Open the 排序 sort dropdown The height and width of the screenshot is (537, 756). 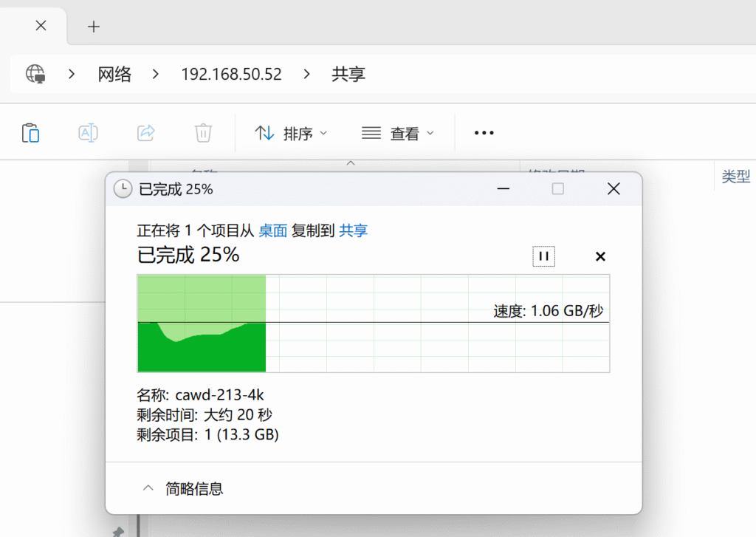tap(291, 134)
